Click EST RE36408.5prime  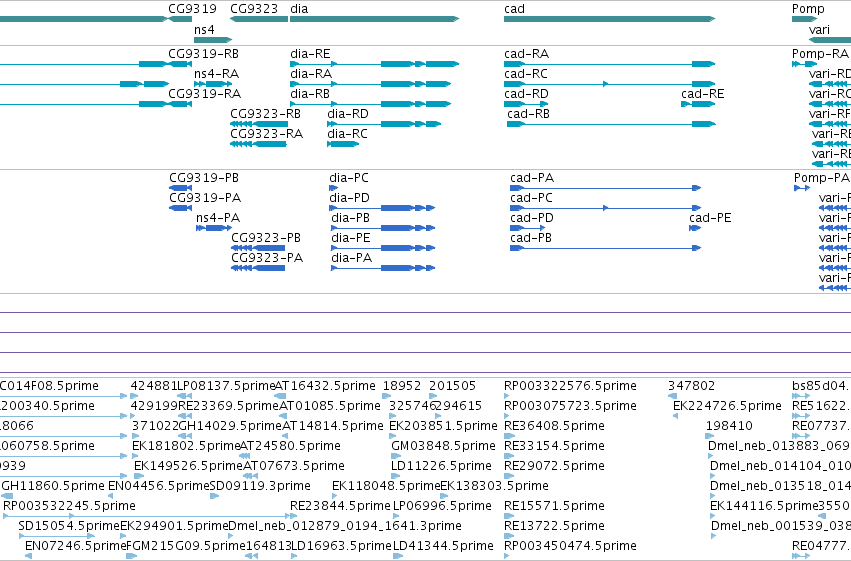pyautogui.click(x=554, y=426)
